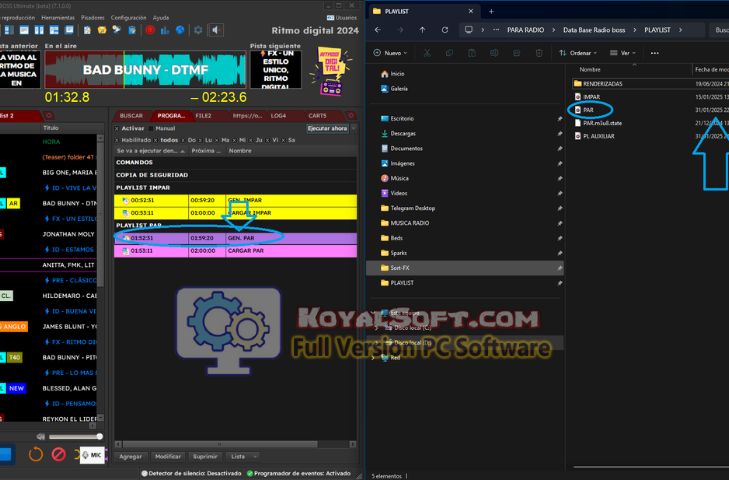Image resolution: width=729 pixels, height=480 pixels.
Task: Toggle the Manual checkbox
Action: pyautogui.click(x=151, y=128)
